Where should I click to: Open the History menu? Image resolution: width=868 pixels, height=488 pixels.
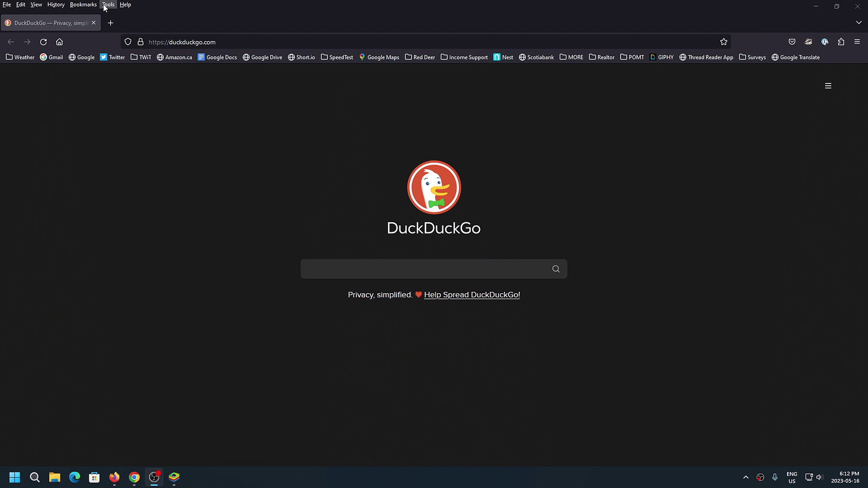coord(56,4)
